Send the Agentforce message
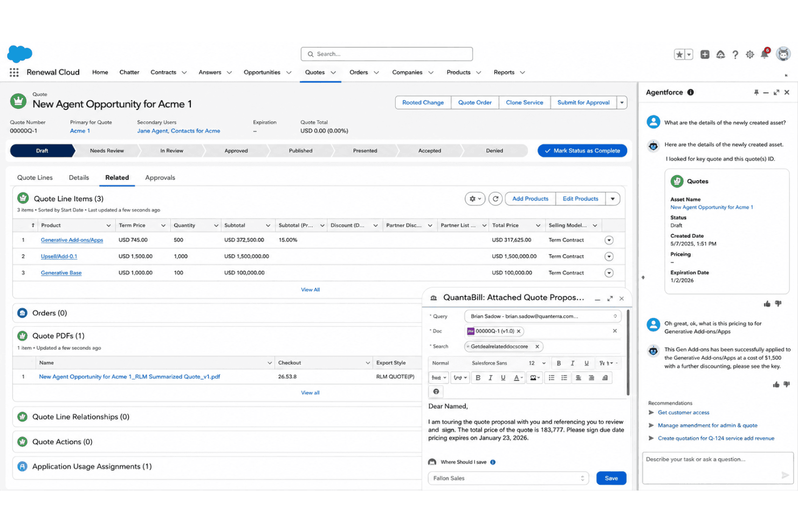 coord(785,475)
